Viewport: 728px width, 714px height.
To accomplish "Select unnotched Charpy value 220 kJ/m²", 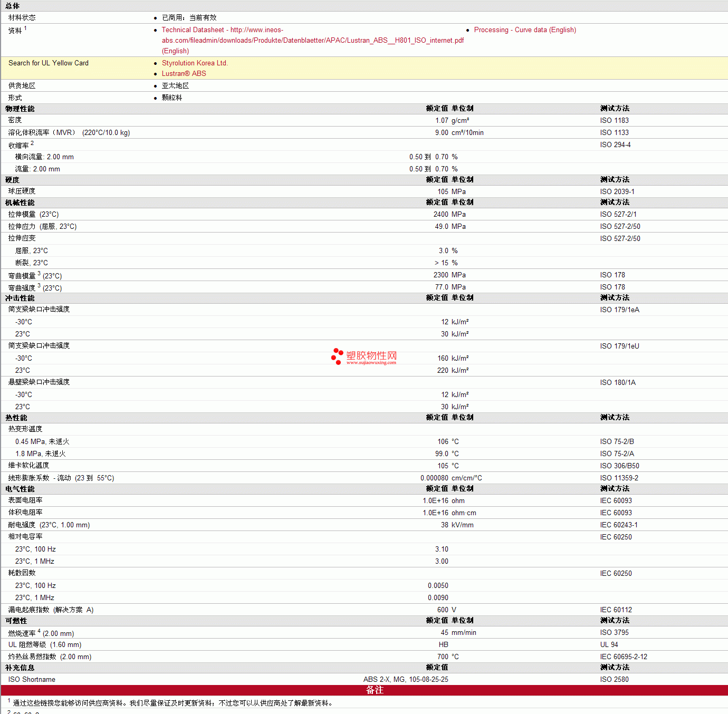I will coord(453,370).
